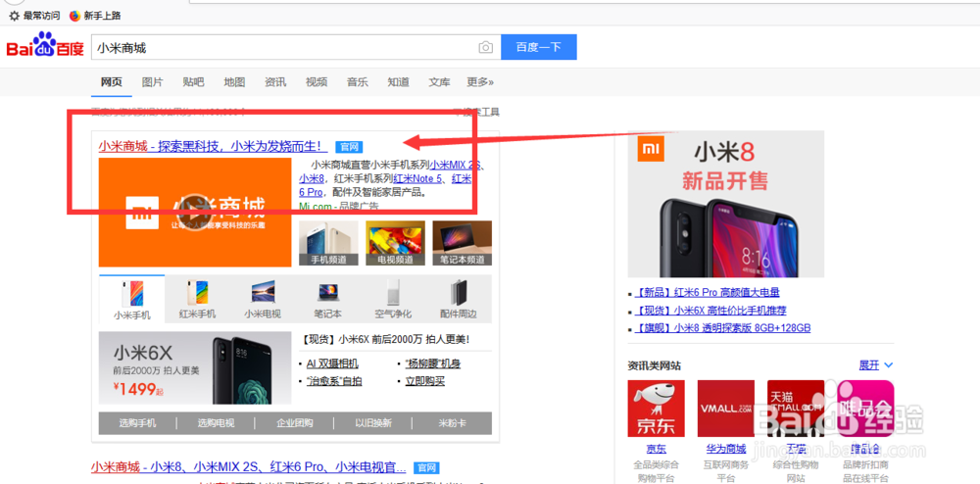Select the 小米手机 product tab
Viewport: 980px width, 484px height.
132,299
